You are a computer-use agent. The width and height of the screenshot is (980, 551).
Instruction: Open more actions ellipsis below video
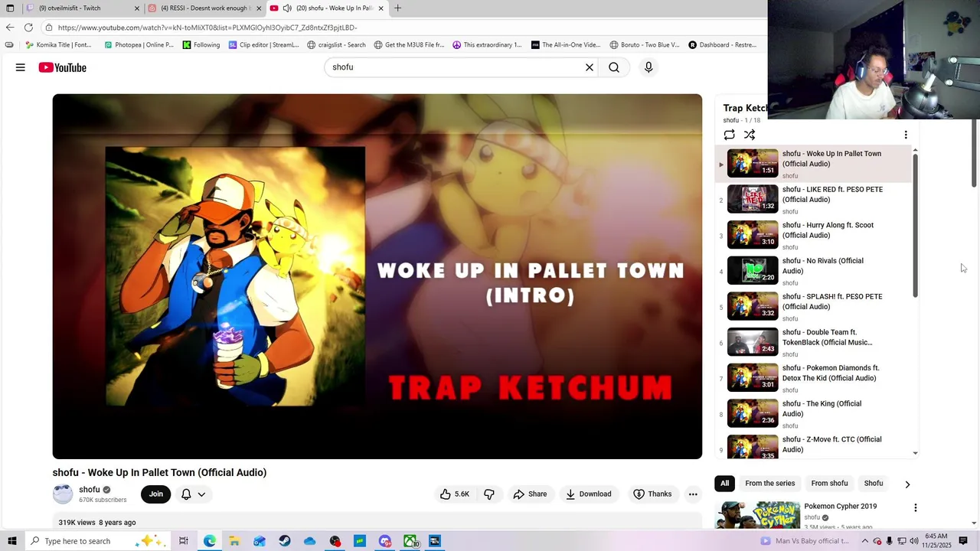(x=693, y=494)
